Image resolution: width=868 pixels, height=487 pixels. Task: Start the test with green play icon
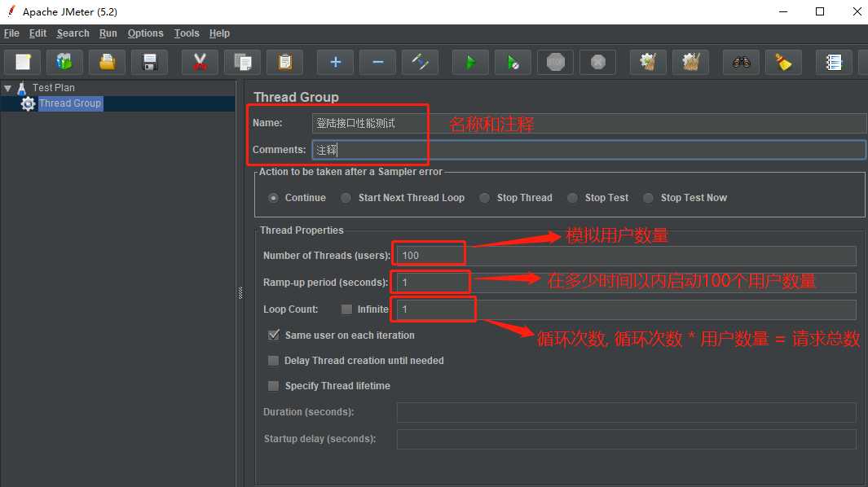coord(470,62)
